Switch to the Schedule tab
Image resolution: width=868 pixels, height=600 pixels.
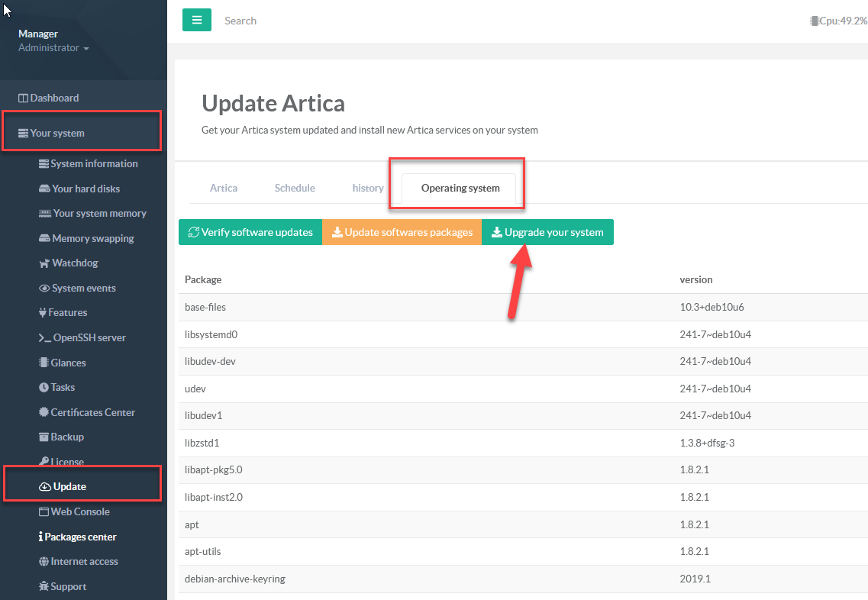coord(295,188)
